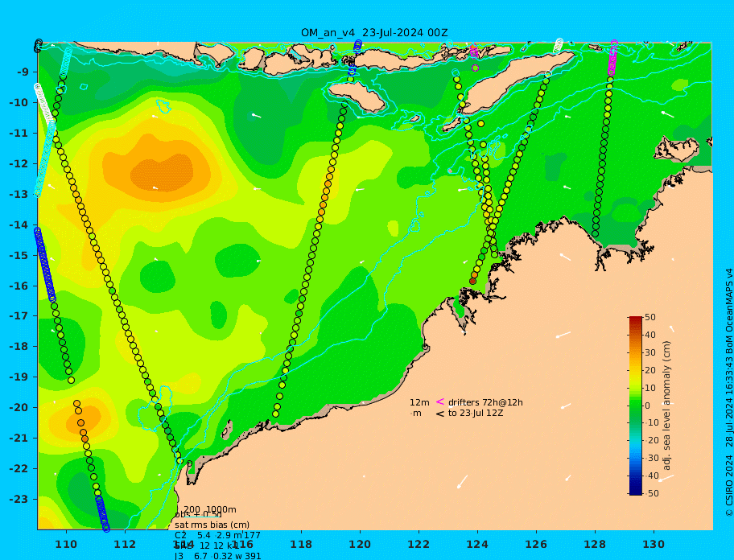Click the -12 latitude axis label
The height and width of the screenshot is (560, 734).
(x=19, y=164)
